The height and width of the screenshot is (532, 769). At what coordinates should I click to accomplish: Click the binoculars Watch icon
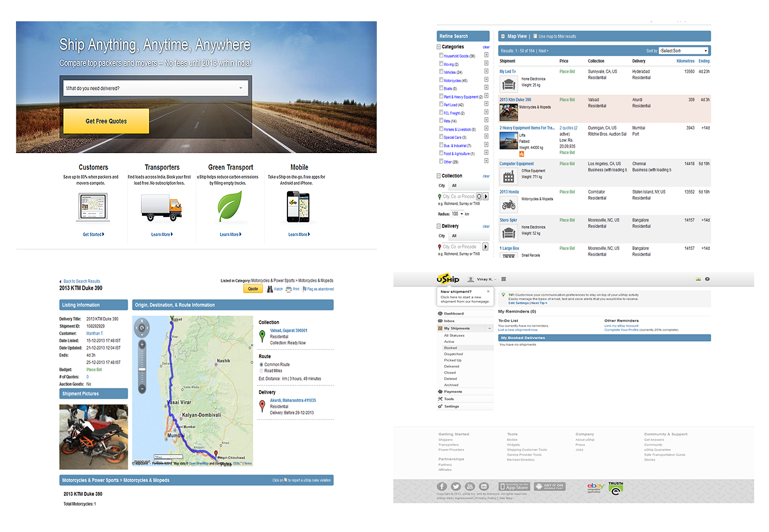coord(269,290)
